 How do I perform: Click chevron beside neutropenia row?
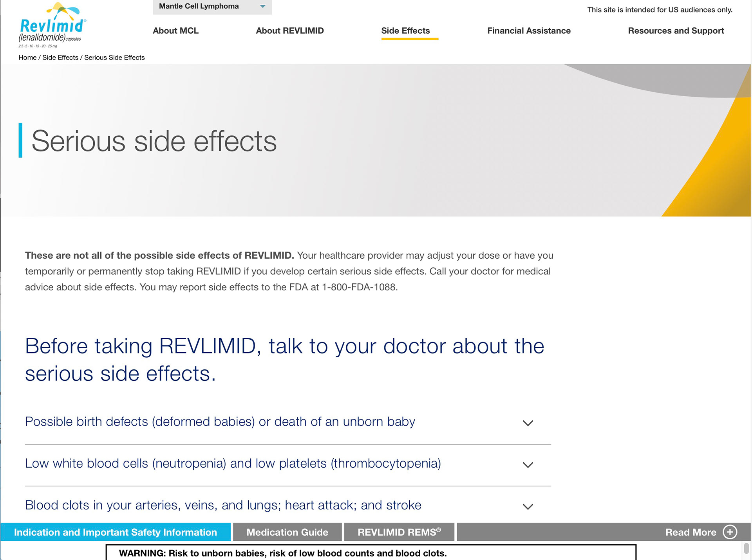coord(528,465)
